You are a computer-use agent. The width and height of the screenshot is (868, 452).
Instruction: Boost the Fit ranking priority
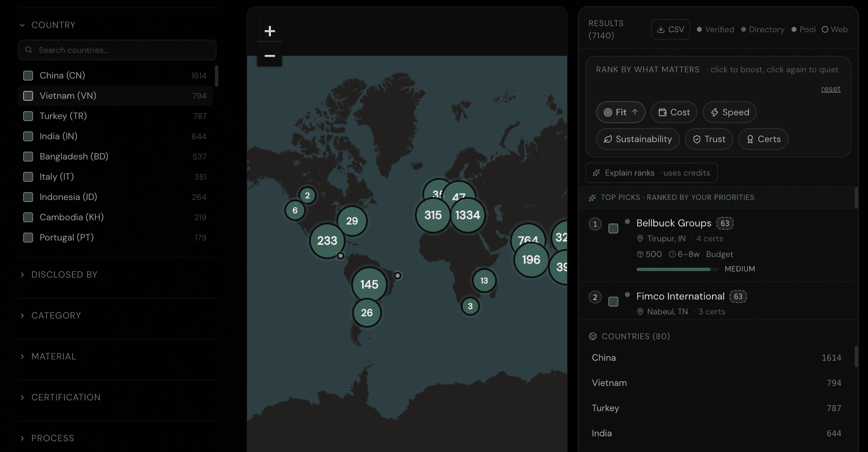pyautogui.click(x=620, y=112)
